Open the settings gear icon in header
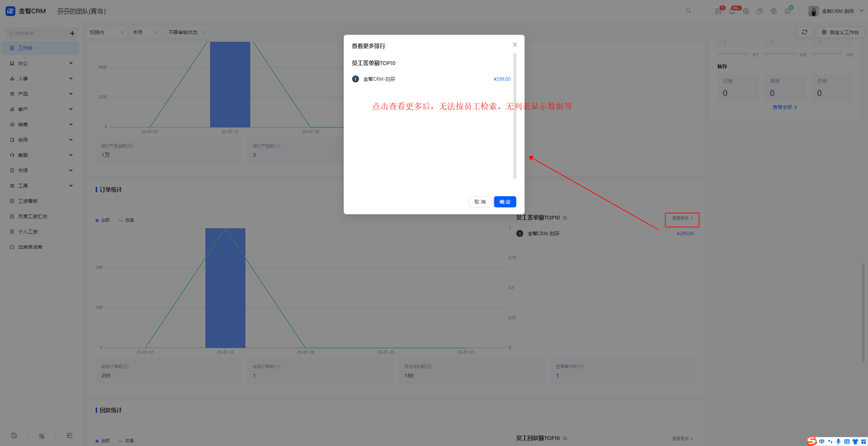The width and height of the screenshot is (868, 446). (x=746, y=12)
